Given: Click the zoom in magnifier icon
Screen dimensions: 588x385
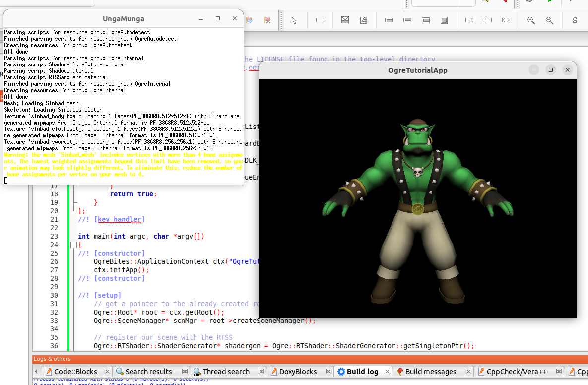Looking at the screenshot, I should pos(531,20).
